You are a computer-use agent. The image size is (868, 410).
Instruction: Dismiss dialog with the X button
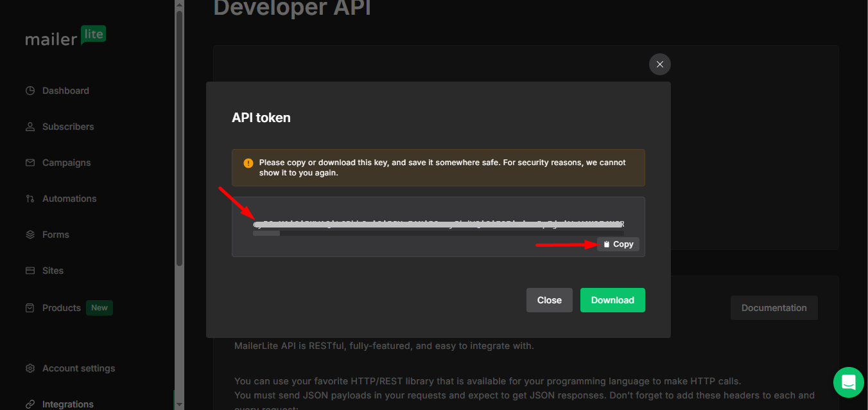[659, 64]
